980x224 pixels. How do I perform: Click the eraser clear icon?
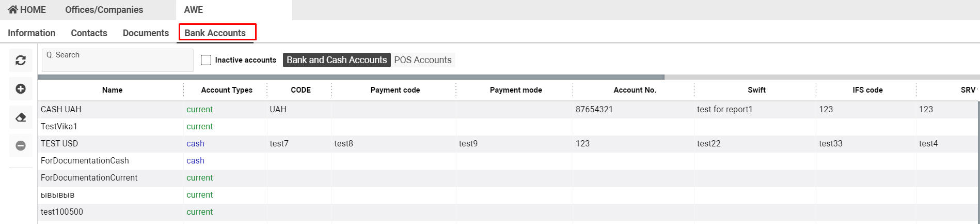(x=21, y=117)
